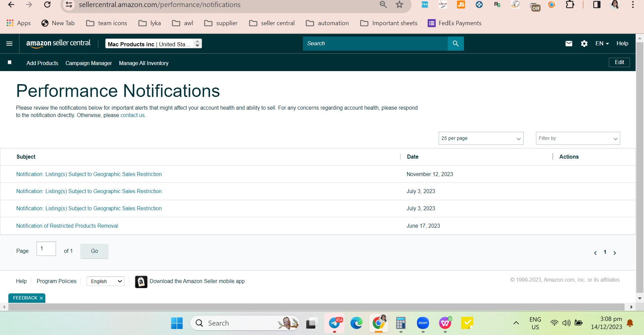The width and height of the screenshot is (644, 335).
Task: Open the settings gear in Seller Central
Action: coord(584,44)
